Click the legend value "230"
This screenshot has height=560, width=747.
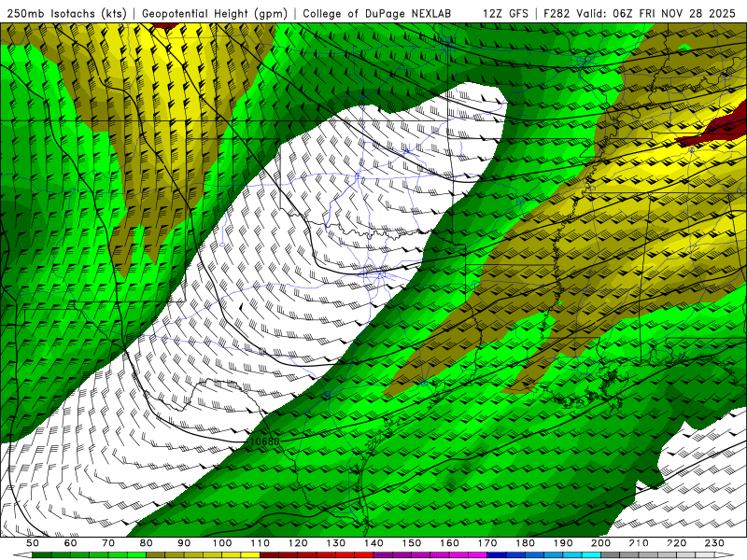tap(714, 543)
